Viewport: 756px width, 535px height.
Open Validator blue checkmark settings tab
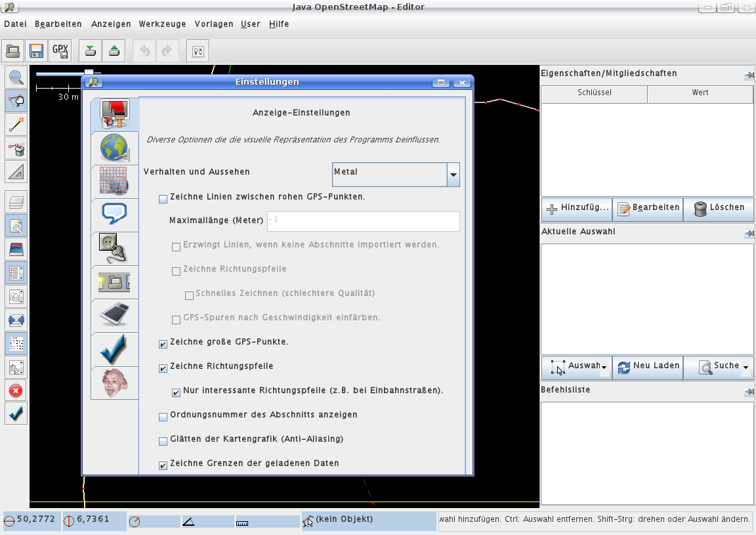click(115, 349)
